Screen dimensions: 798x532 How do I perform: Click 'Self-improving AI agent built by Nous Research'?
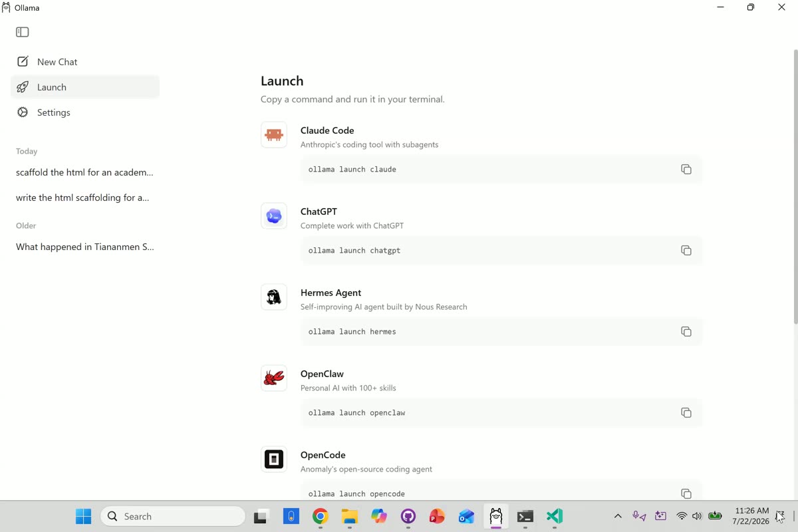coord(384,307)
